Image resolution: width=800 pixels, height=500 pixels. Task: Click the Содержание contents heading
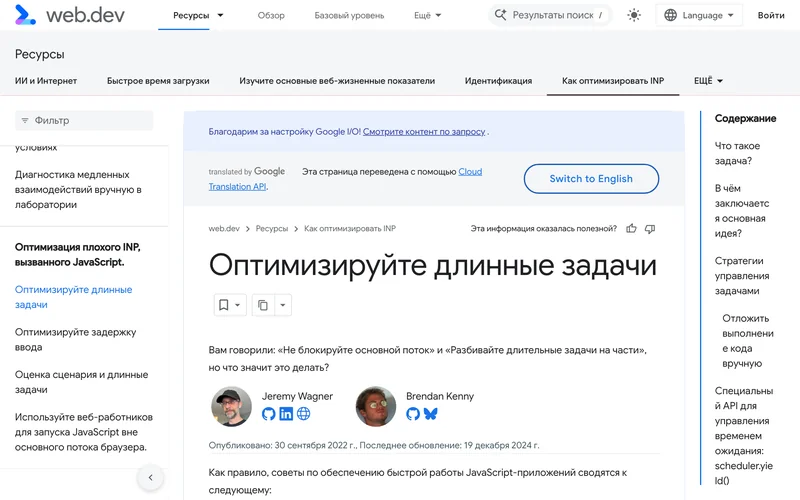tap(745, 118)
